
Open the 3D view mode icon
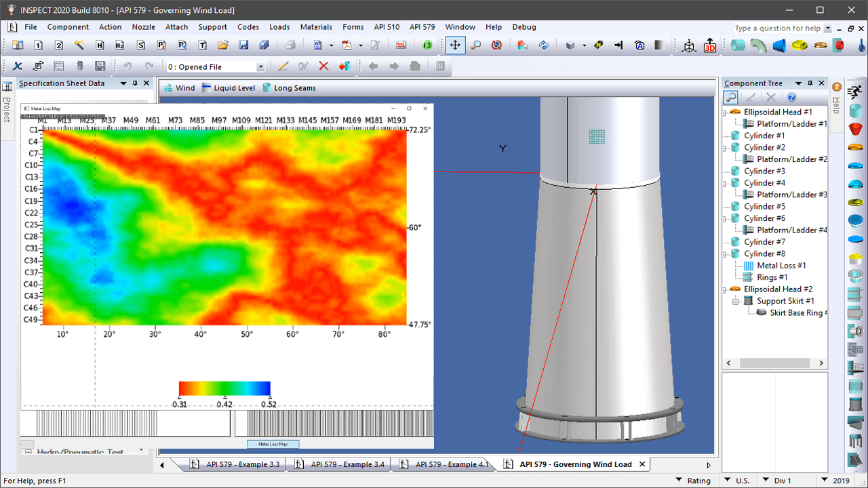point(710,46)
